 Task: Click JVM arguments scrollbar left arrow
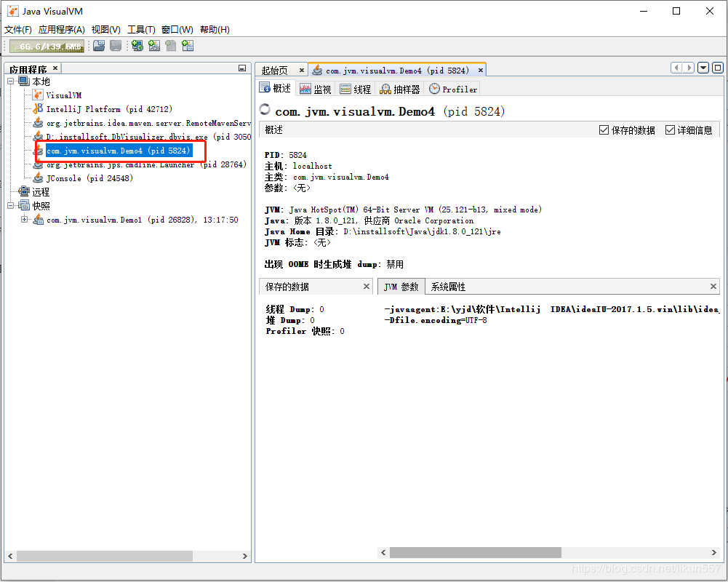383,552
